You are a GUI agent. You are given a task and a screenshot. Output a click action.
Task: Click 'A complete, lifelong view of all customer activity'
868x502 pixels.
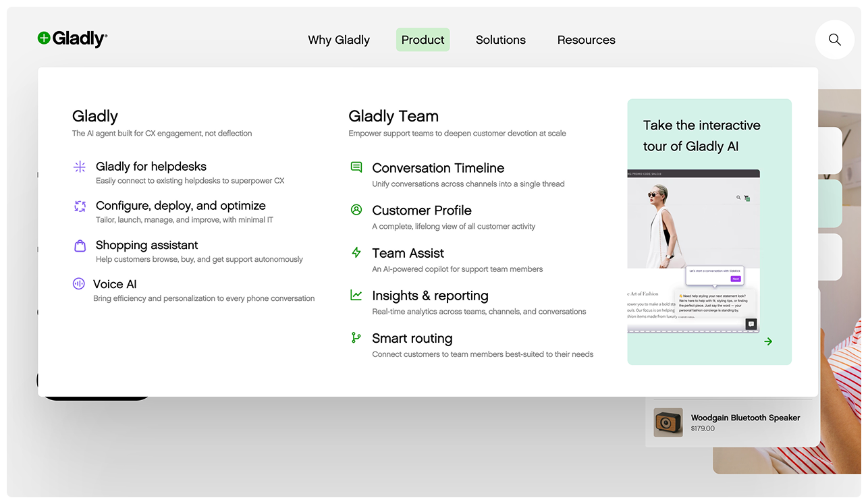click(x=454, y=226)
